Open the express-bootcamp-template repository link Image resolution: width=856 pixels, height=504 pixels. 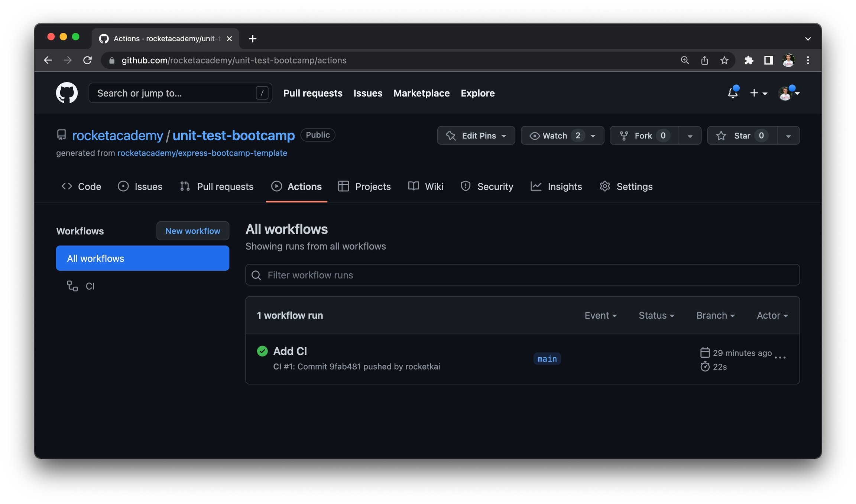(x=202, y=153)
